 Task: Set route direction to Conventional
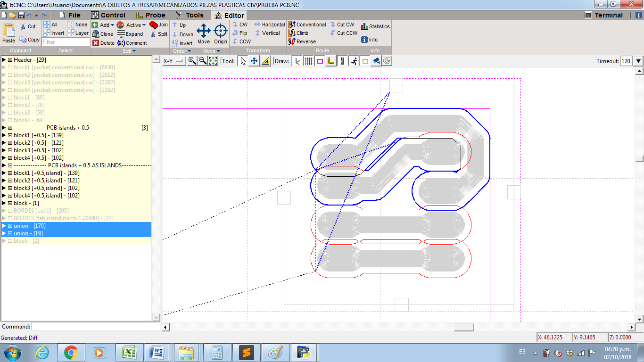[x=307, y=25]
